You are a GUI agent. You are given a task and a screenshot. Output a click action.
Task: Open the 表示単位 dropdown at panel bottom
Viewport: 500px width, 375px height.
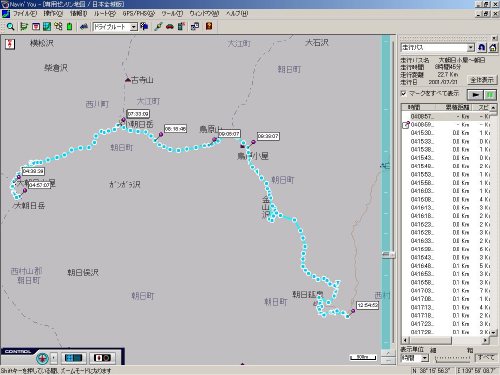coord(425,358)
